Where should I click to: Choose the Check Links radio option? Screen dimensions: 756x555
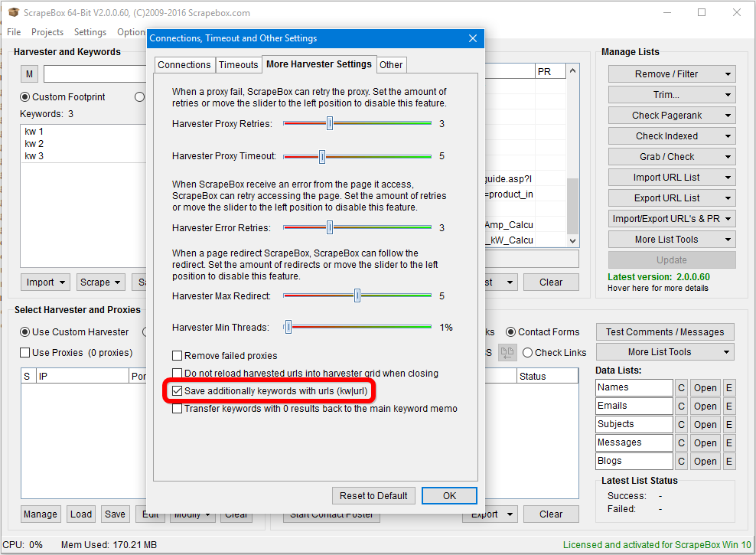527,352
